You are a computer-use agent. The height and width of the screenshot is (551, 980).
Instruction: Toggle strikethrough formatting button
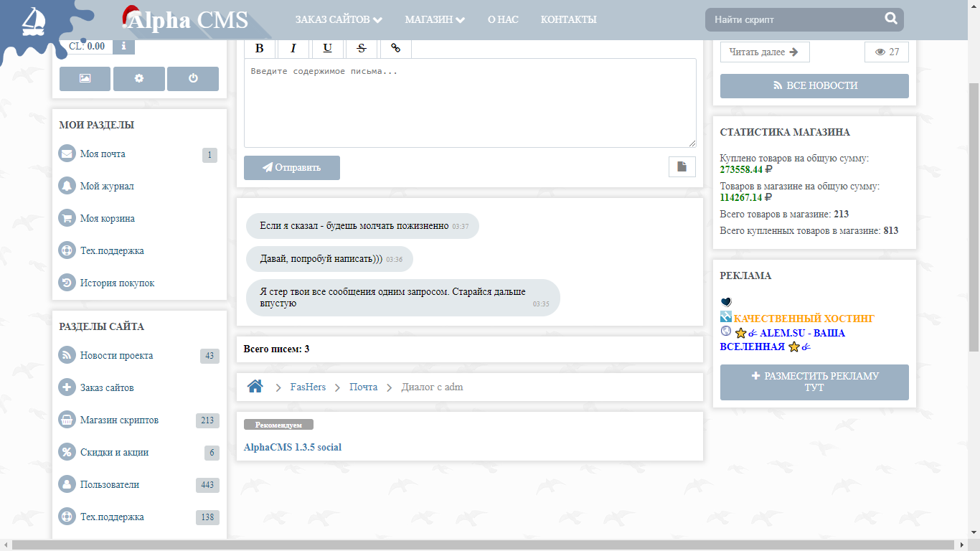pyautogui.click(x=362, y=48)
